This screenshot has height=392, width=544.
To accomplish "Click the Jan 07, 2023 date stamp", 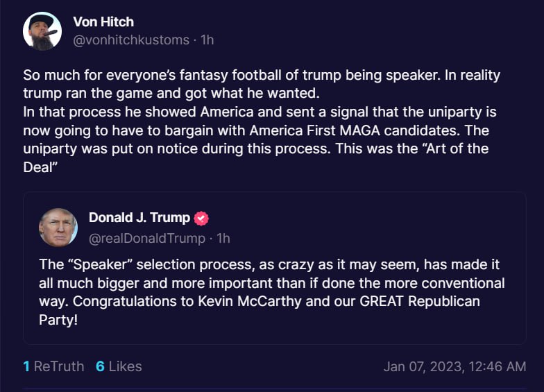I will coord(454,366).
